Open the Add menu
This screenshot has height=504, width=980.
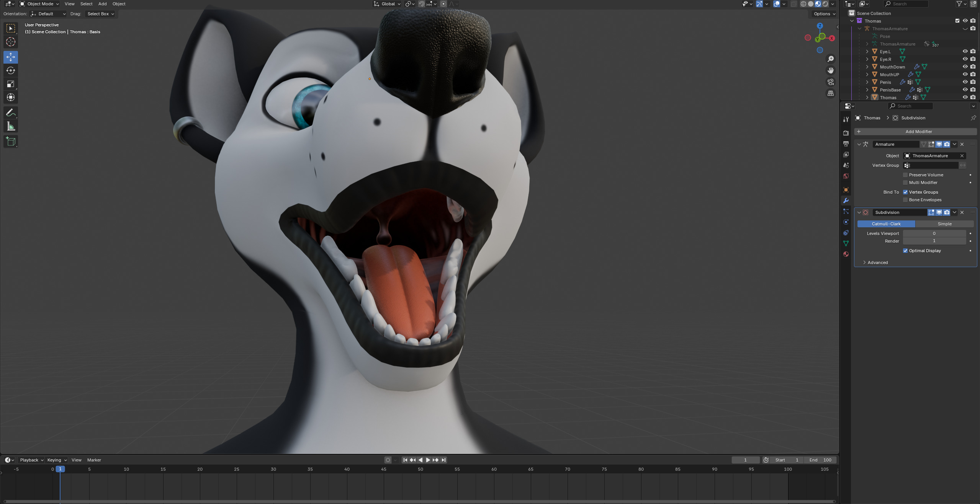tap(102, 4)
